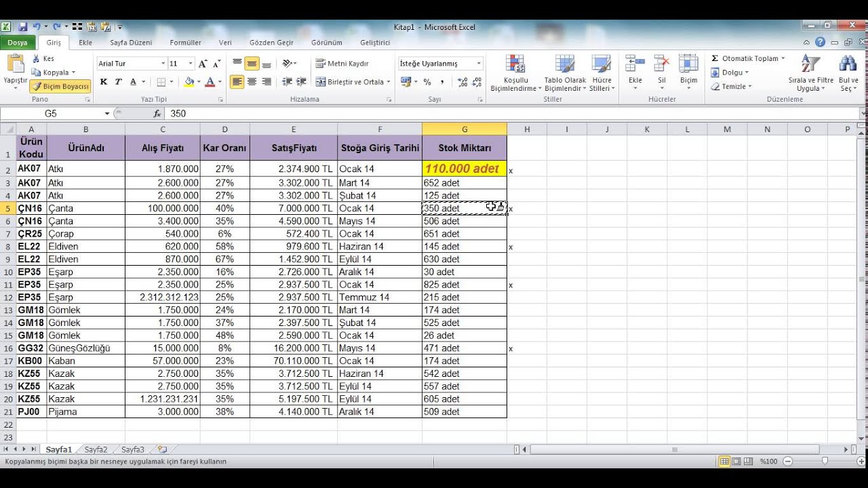Align text to the top

click(x=237, y=64)
